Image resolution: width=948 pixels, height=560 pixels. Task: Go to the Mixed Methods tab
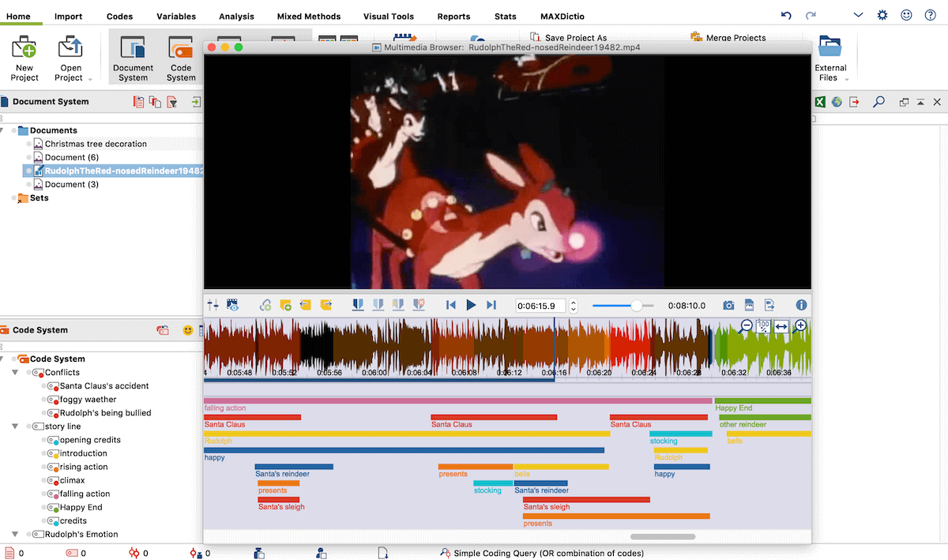point(309,17)
